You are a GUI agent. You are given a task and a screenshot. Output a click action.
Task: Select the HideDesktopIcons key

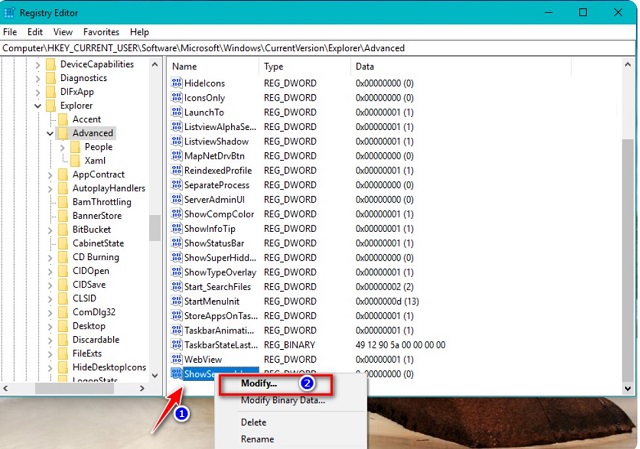pyautogui.click(x=109, y=367)
